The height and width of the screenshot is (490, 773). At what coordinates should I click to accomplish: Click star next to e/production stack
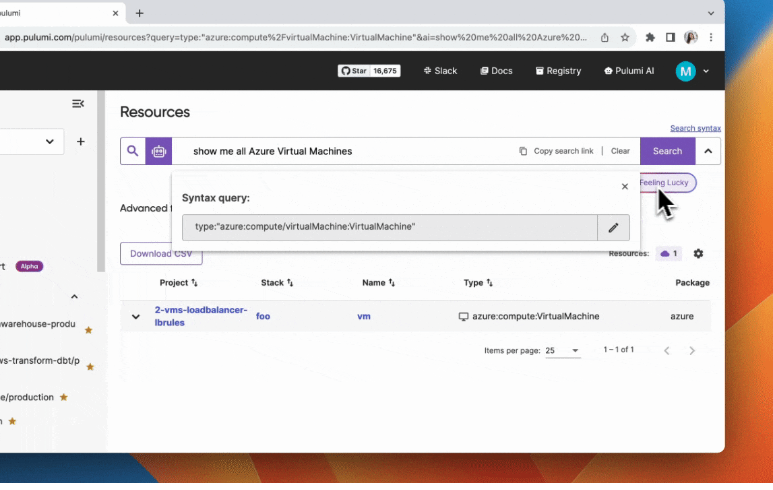pyautogui.click(x=64, y=397)
